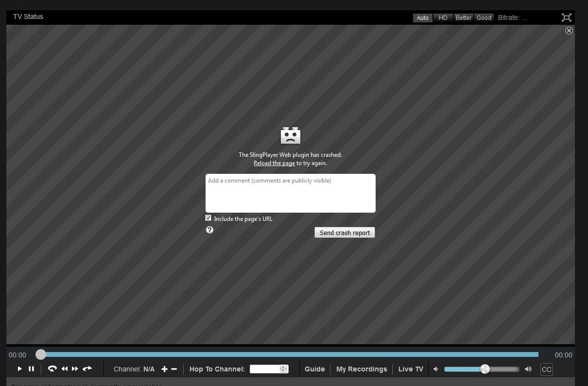This screenshot has width=588, height=386.
Task: Select Good video quality
Action: tap(484, 18)
